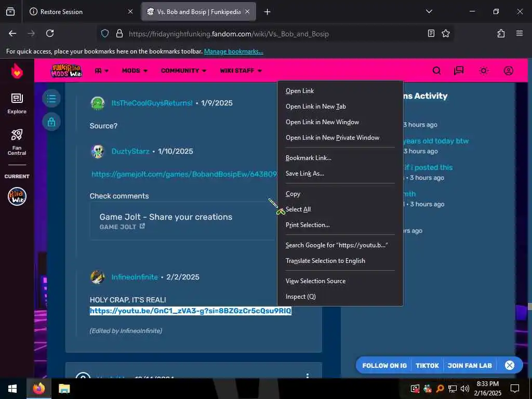Choose Select All in context menu
Image resolution: width=532 pixels, height=399 pixels.
pos(340,210)
